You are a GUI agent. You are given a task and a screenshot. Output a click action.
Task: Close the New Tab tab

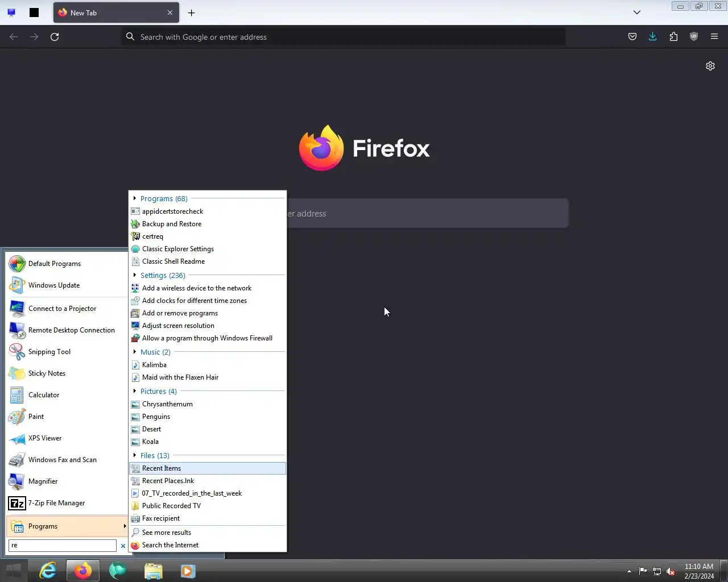point(169,13)
